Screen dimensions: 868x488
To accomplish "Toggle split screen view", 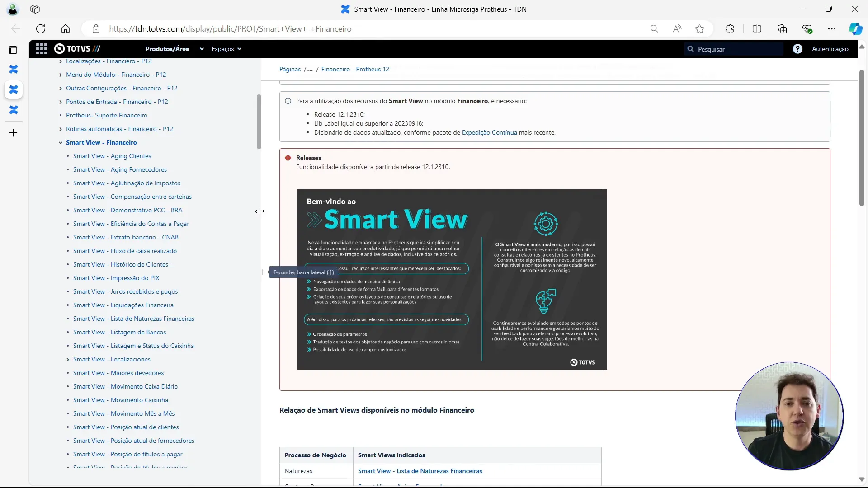I will (x=757, y=29).
